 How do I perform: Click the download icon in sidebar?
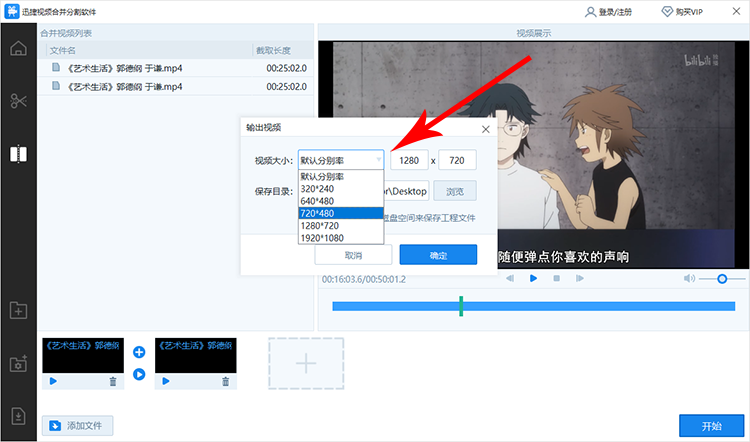click(18, 416)
